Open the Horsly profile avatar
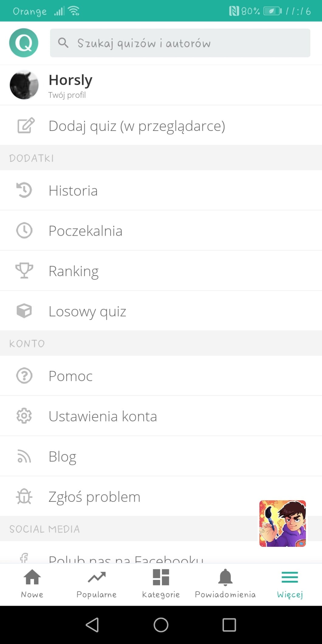 (x=24, y=85)
